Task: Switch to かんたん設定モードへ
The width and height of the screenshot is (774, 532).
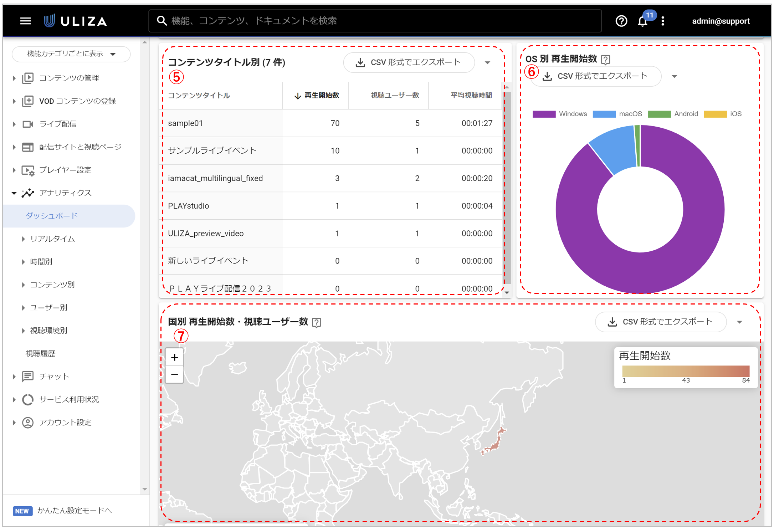Action: pos(75,511)
